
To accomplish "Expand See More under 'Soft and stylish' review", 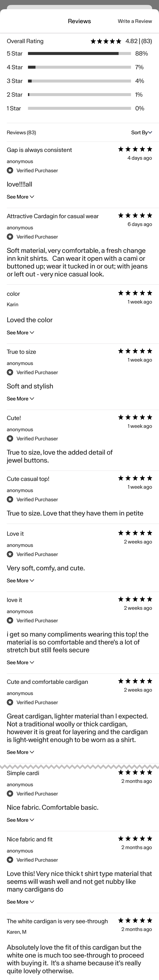I will pos(20,399).
